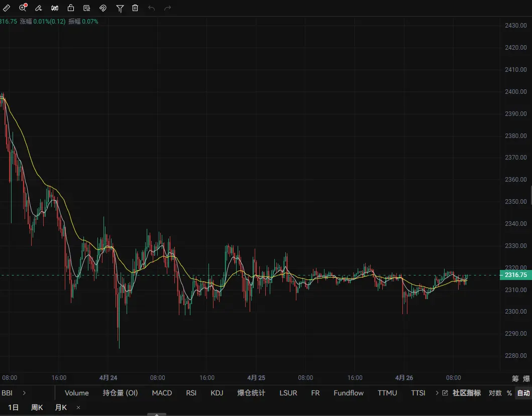Image resolution: width=532 pixels, height=416 pixels.
Task: Select the LSUR indicator
Action: (288, 393)
